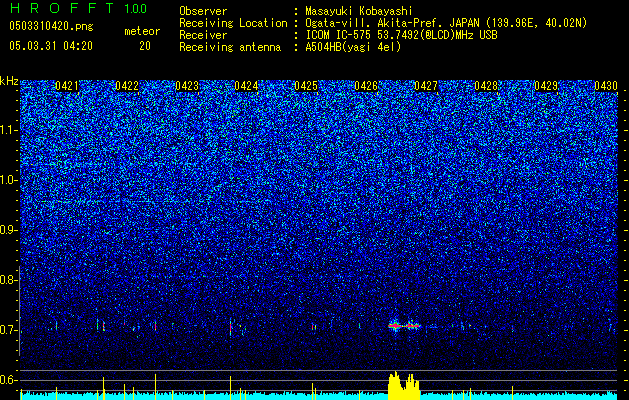This screenshot has height=400, width=629.
Task: Click the kHz axis unit label
Action: tap(9, 81)
